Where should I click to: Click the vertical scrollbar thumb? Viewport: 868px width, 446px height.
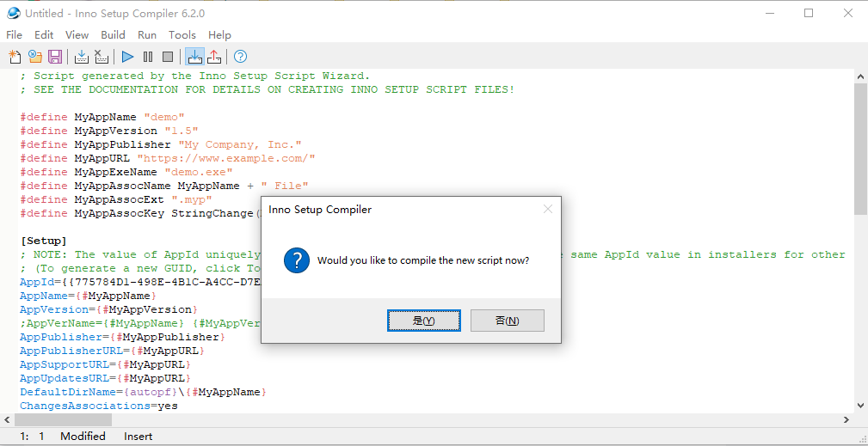click(x=860, y=150)
